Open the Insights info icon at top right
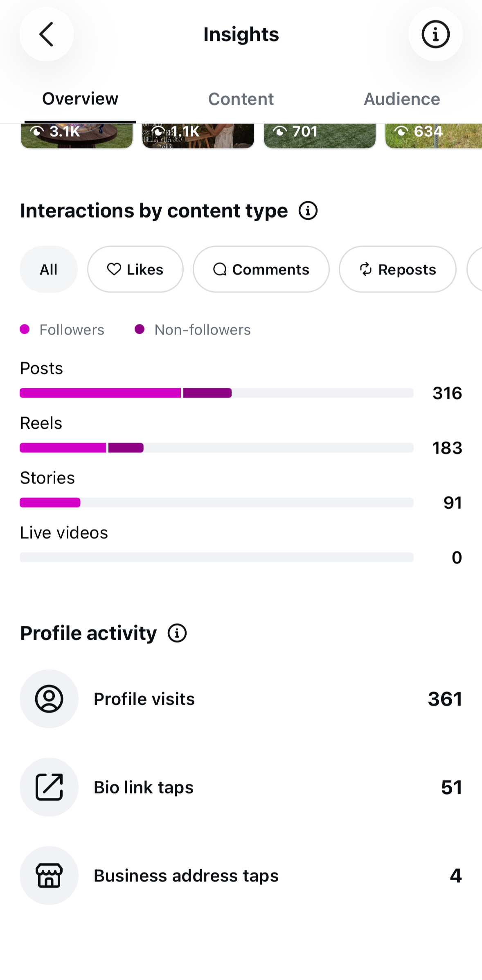Screen dimensions: 482x980 [x=435, y=34]
